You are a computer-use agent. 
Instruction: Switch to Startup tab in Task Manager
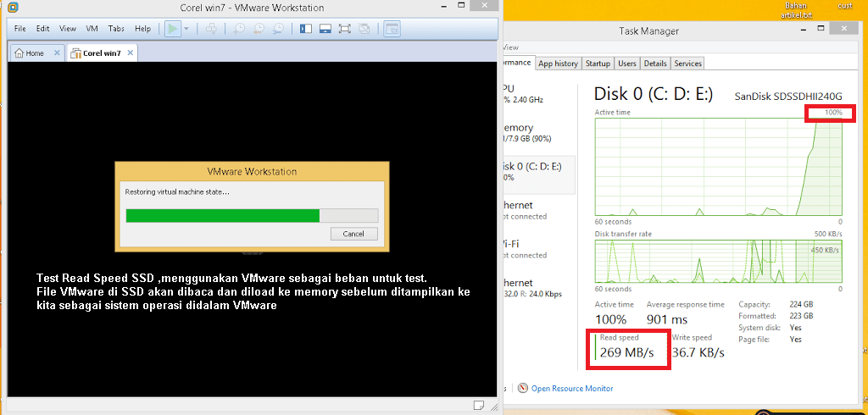(598, 64)
